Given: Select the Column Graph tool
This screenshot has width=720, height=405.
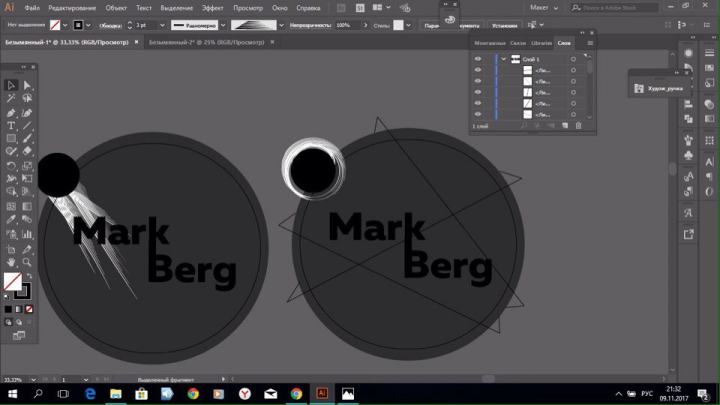Looking at the screenshot, I should [x=27, y=234].
